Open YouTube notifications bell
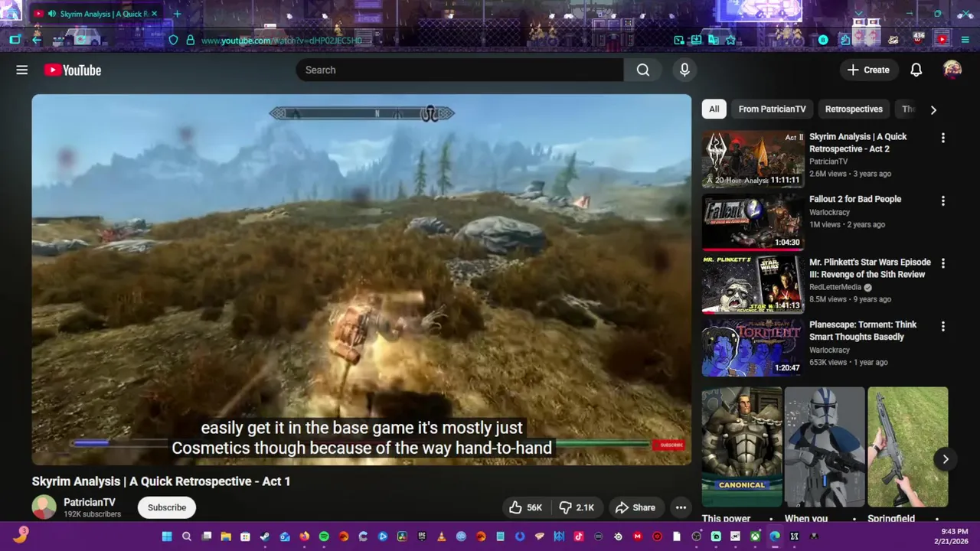 click(916, 70)
